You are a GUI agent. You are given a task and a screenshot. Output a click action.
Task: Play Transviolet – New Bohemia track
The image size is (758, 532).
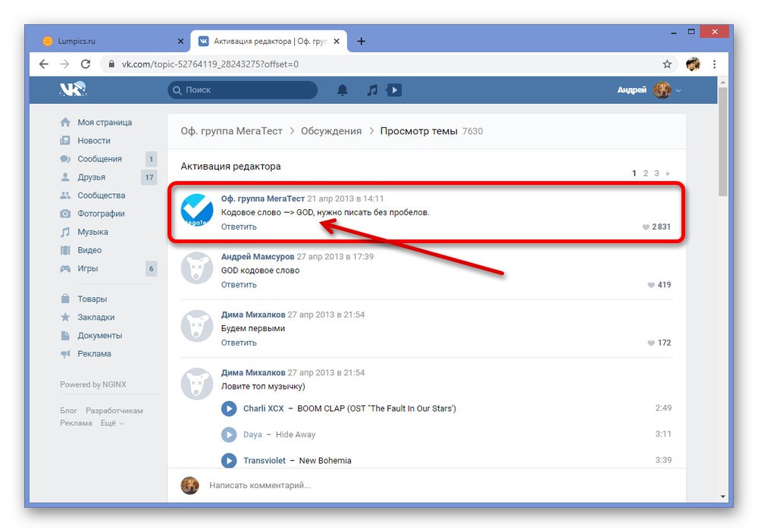(229, 461)
